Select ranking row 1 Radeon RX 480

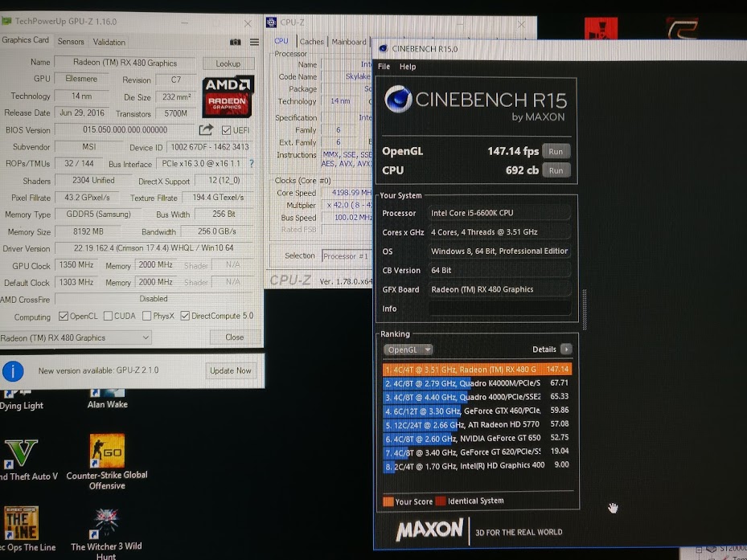pos(477,369)
